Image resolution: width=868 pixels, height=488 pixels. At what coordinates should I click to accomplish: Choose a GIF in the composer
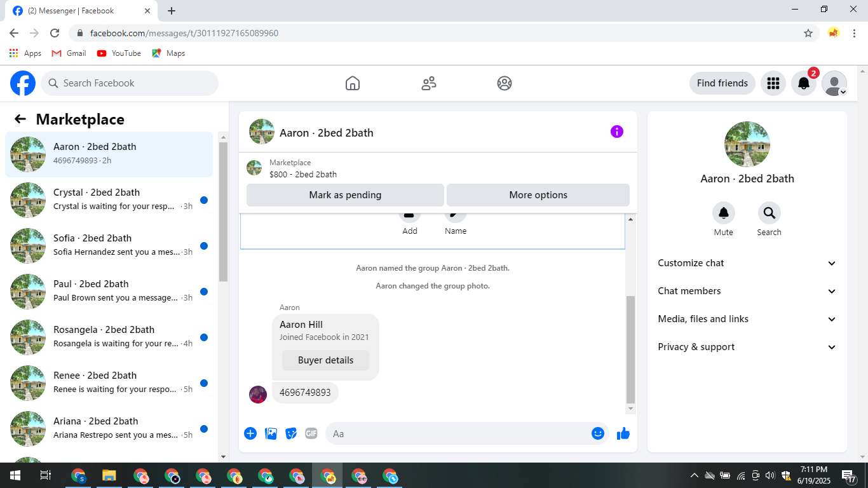(311, 433)
